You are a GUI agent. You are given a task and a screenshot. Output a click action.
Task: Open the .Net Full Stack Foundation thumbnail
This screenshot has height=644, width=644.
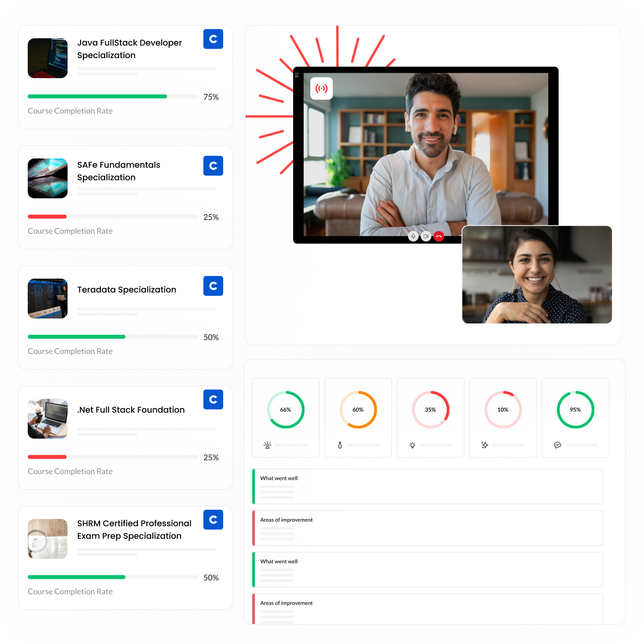click(48, 419)
